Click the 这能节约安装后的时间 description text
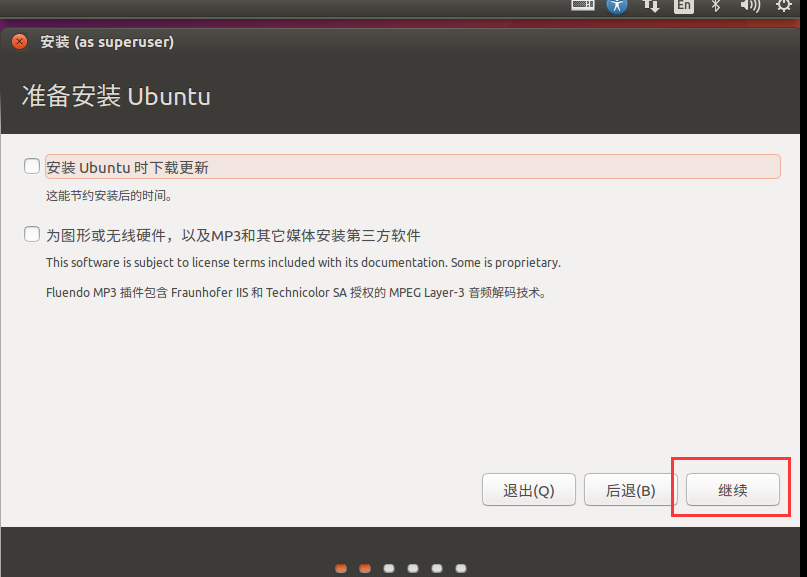 pyautogui.click(x=109, y=196)
